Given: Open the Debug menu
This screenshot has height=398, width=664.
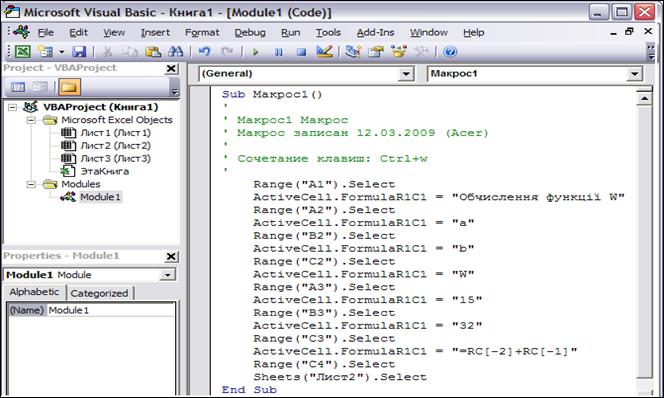Looking at the screenshot, I should (250, 33).
